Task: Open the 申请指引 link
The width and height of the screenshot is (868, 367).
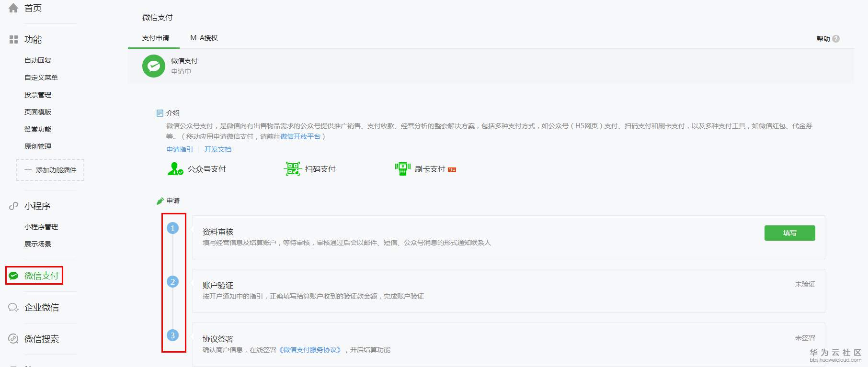Action: [180, 149]
